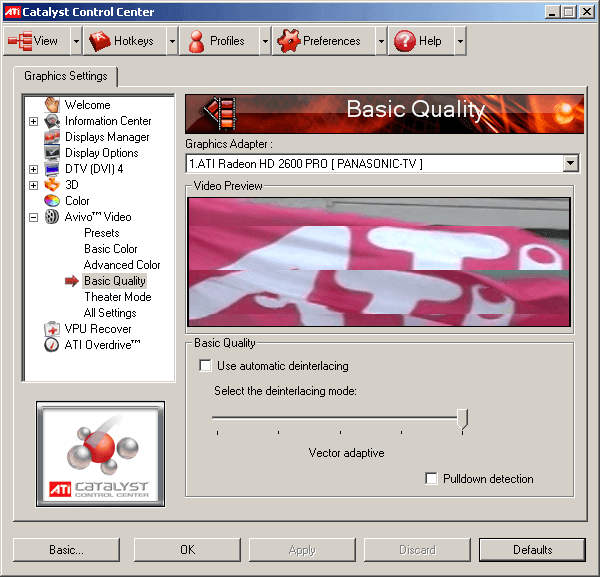
Task: Click the ATI Overdrive gauge icon
Action: [52, 345]
